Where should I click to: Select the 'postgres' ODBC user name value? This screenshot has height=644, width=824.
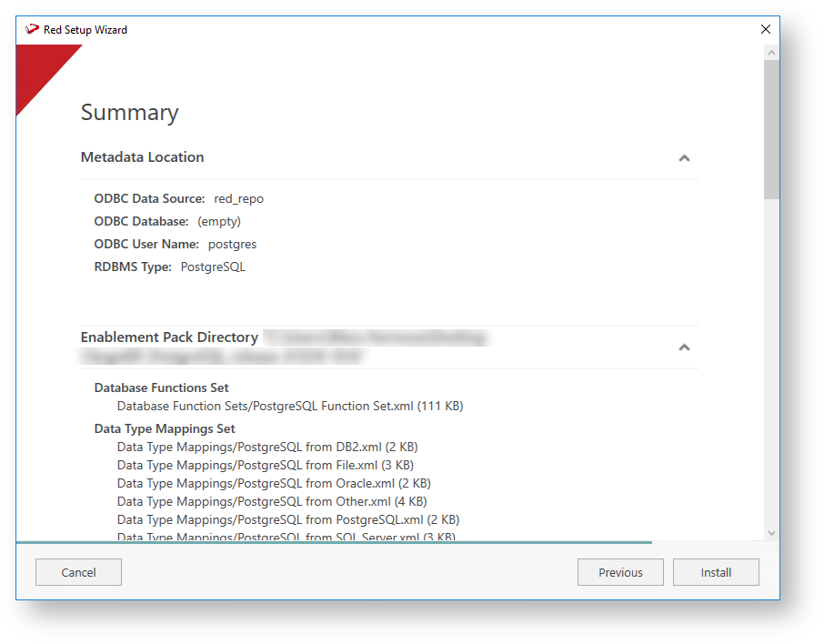(x=232, y=245)
